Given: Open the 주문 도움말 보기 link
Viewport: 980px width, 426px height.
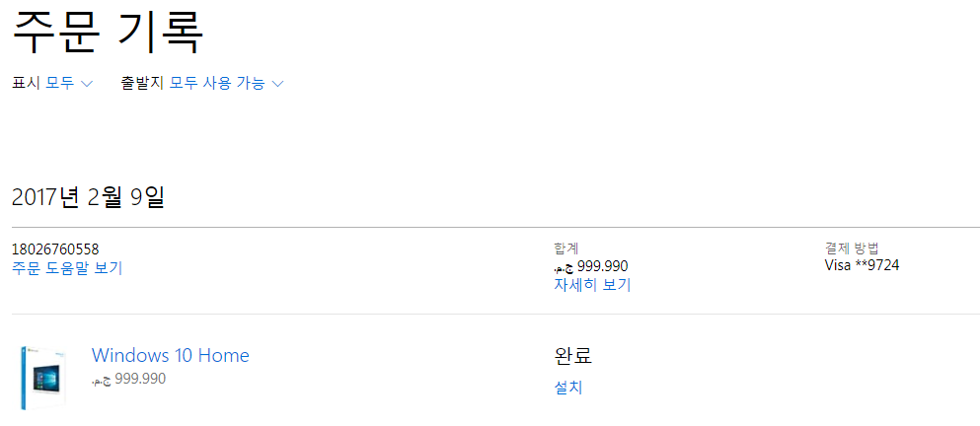Looking at the screenshot, I should point(67,268).
